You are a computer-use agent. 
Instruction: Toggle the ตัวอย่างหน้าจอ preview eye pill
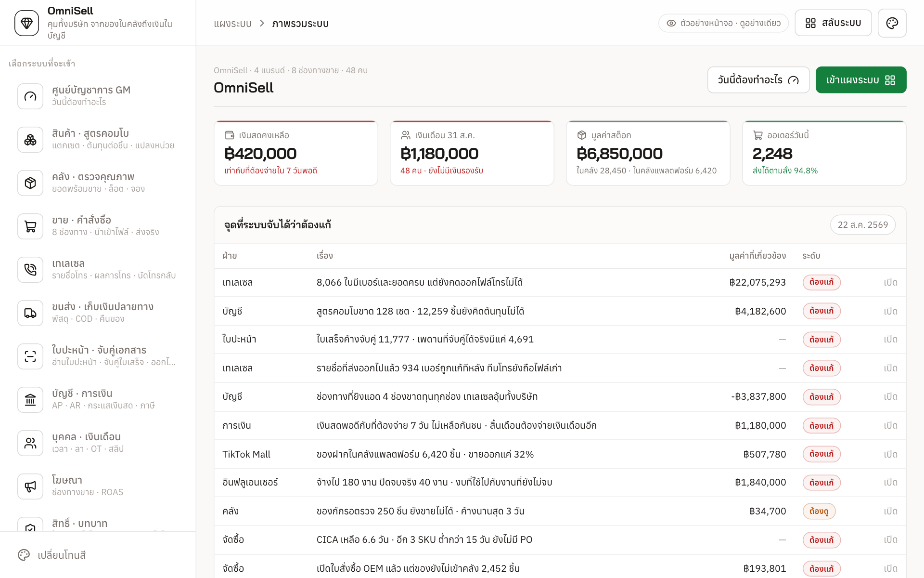pos(723,23)
